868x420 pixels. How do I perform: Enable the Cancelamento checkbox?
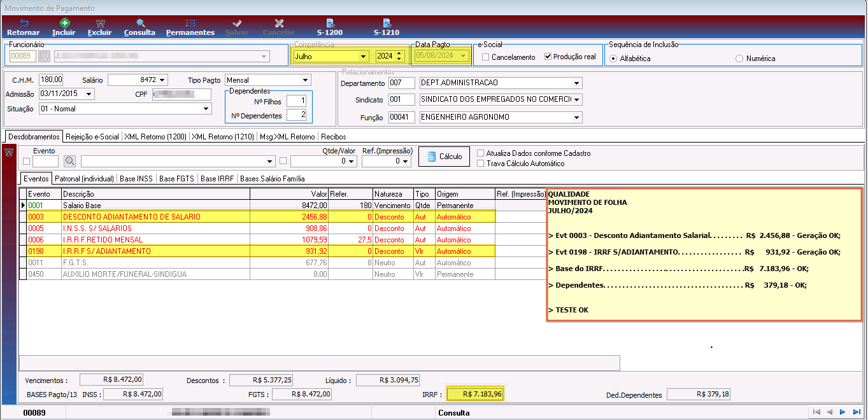486,57
